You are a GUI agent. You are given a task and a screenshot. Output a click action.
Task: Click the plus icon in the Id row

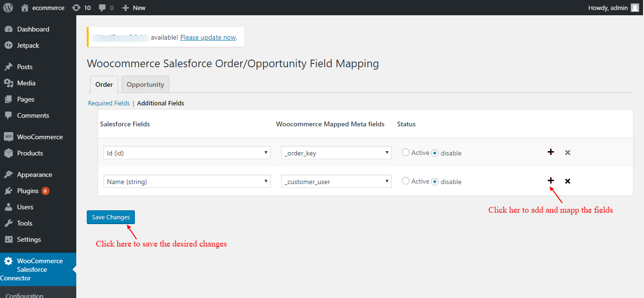coord(551,152)
